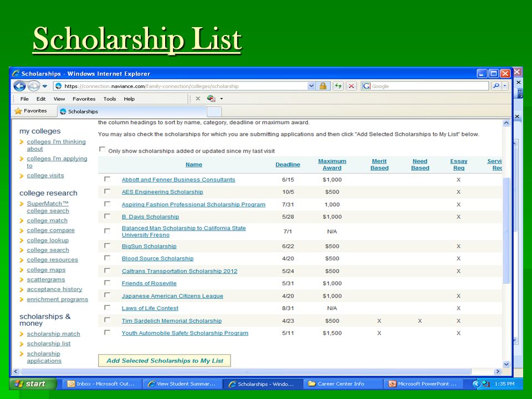The height and width of the screenshot is (399, 532).
Task: Sort by the Merit Based column
Action: 379,165
